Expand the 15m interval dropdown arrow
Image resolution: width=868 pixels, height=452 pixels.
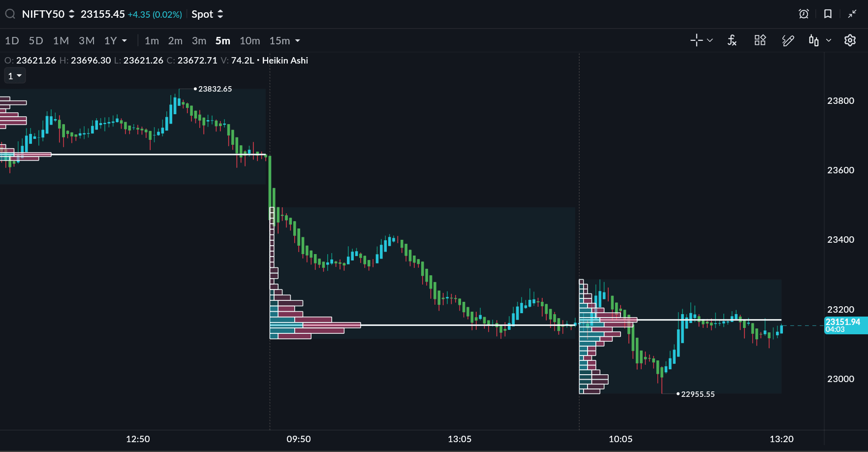[298, 41]
